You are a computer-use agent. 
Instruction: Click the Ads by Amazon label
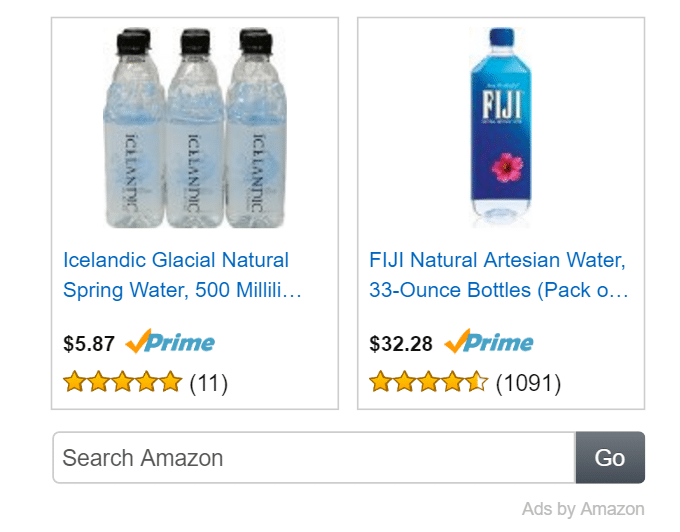(583, 509)
